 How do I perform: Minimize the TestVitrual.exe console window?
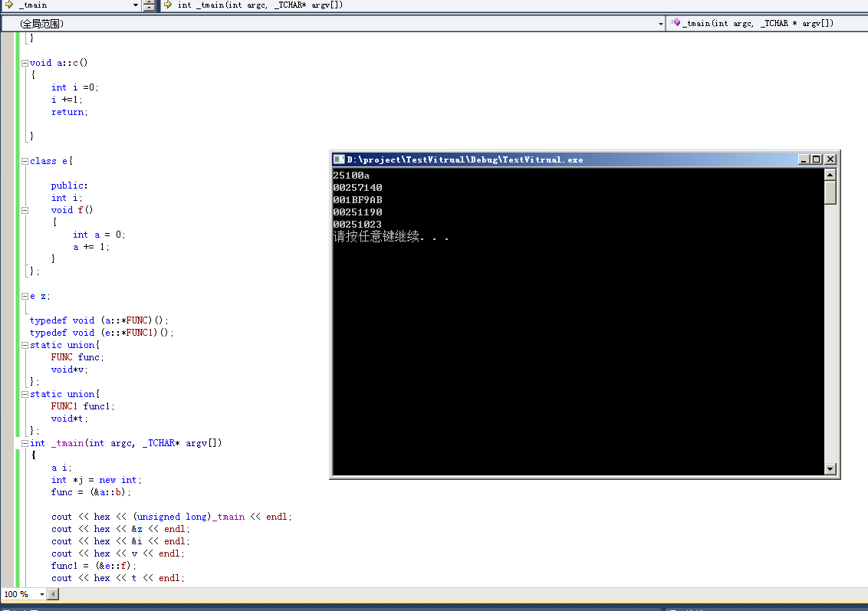804,159
